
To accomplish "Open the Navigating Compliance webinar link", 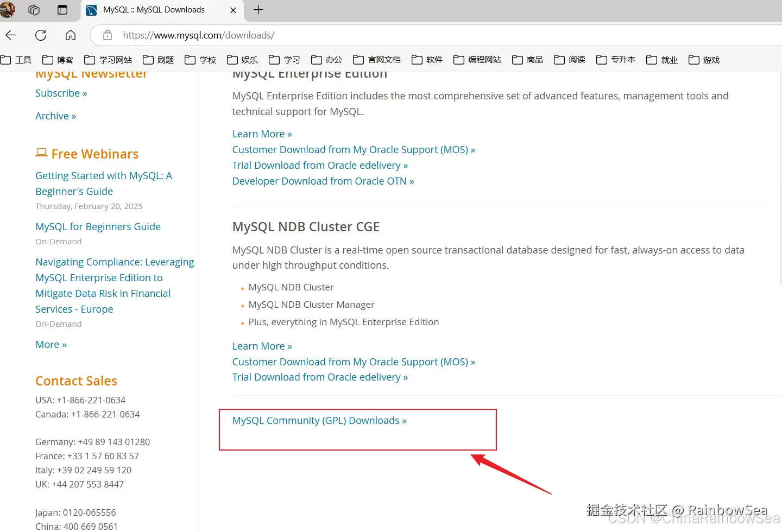I will click(115, 286).
